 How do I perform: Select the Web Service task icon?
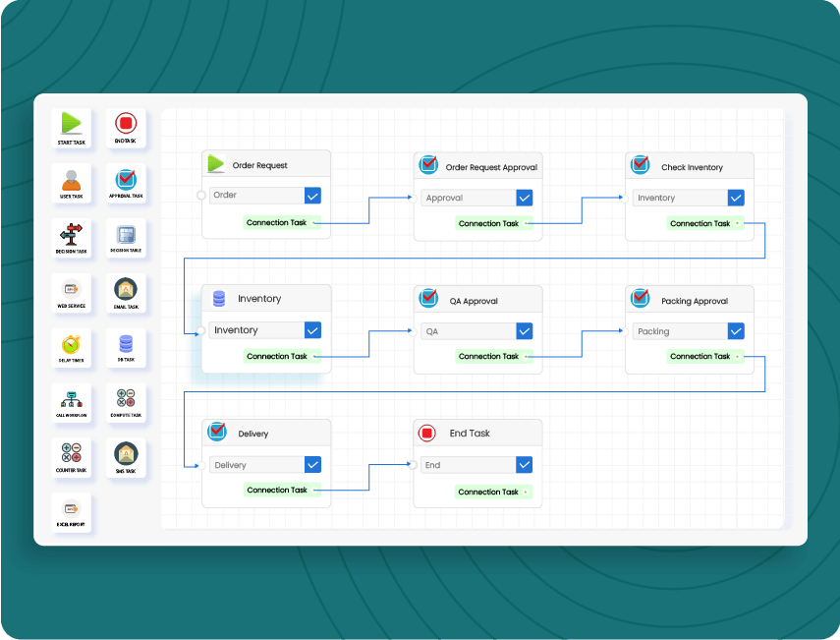pyautogui.click(x=71, y=290)
